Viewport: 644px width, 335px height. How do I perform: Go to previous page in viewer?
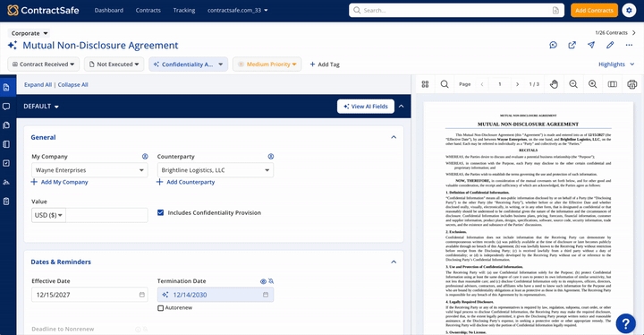[482, 84]
